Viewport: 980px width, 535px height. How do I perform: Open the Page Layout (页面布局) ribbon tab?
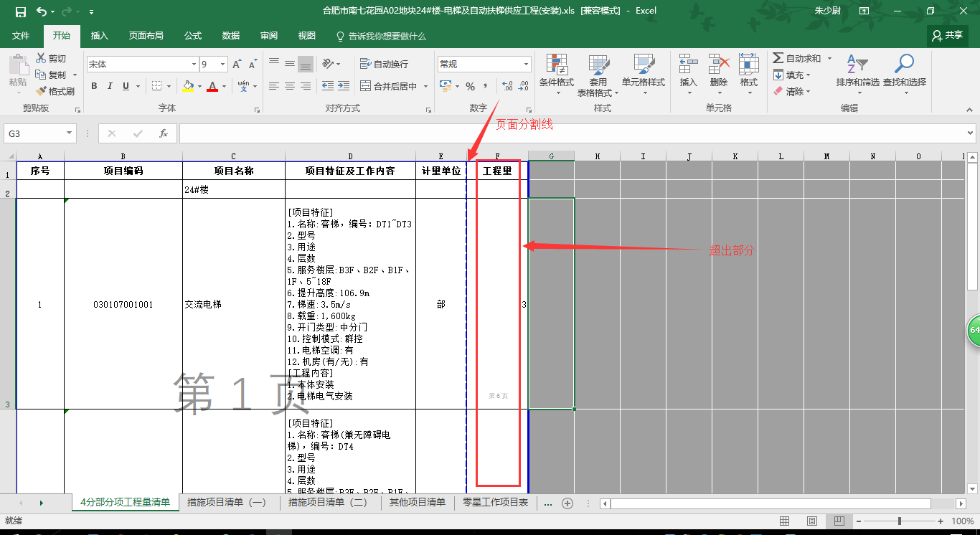pos(146,36)
